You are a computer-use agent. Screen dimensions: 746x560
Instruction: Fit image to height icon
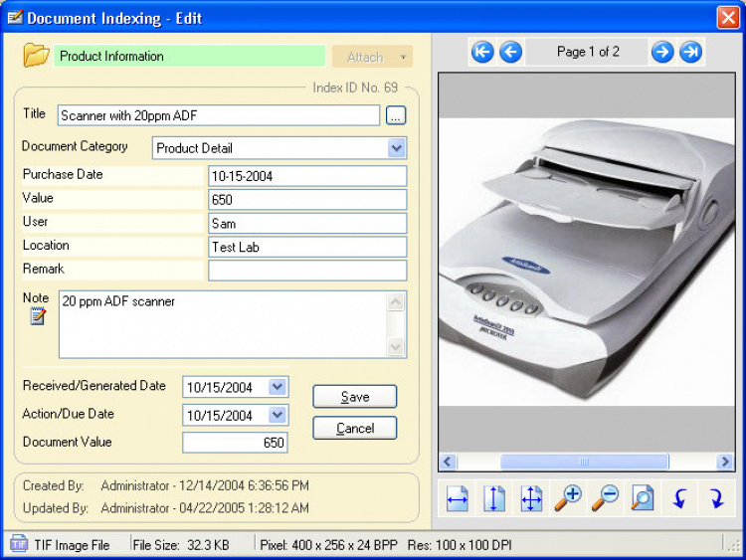tap(493, 498)
